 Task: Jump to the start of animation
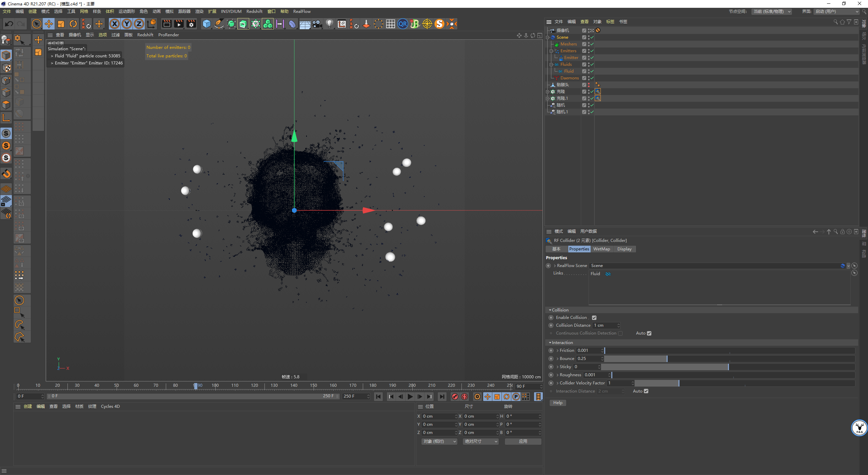[378, 396]
